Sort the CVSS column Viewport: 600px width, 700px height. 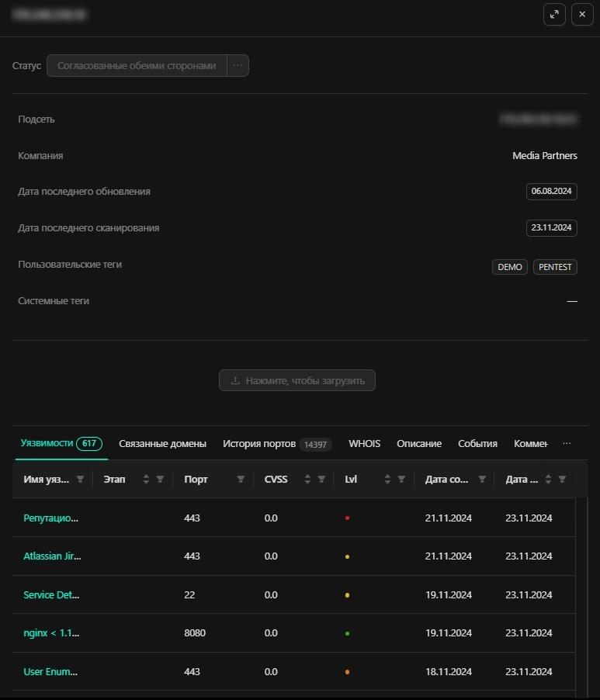click(307, 480)
